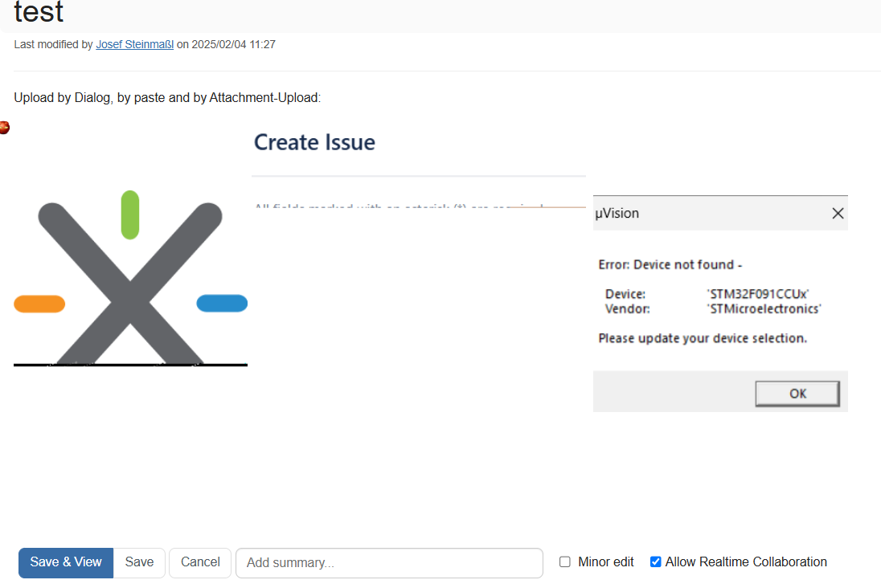Click the blue bar of the XWiki logo
881x588 pixels.
coord(222,303)
